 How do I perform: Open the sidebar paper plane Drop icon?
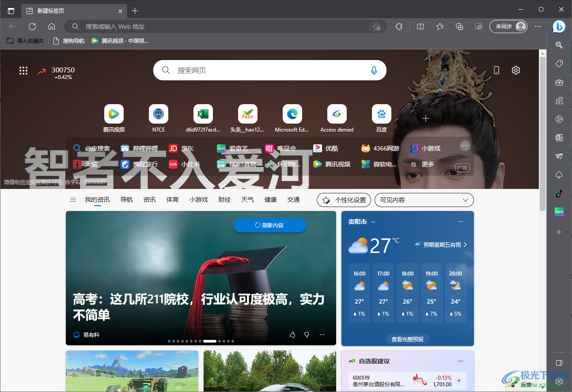(559, 156)
